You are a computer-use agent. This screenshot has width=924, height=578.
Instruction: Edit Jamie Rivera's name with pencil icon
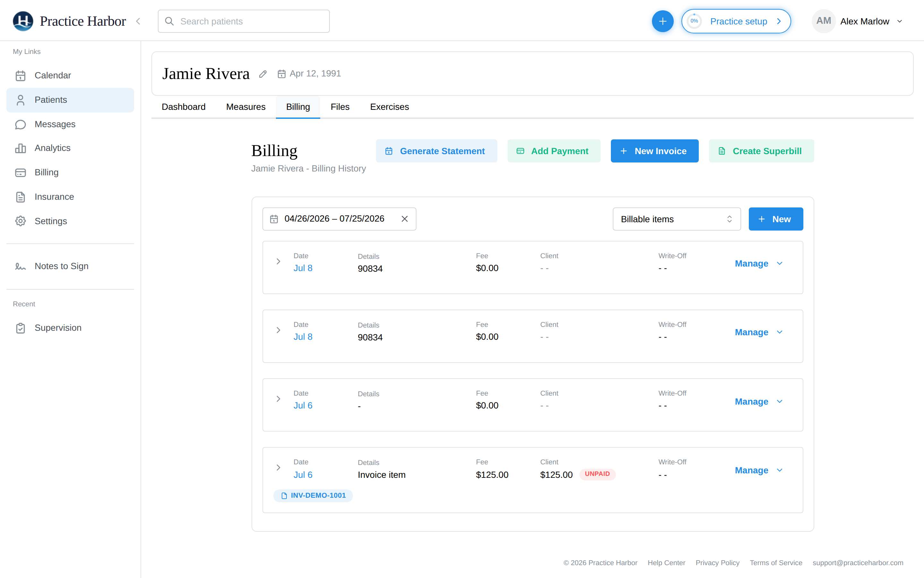(263, 74)
